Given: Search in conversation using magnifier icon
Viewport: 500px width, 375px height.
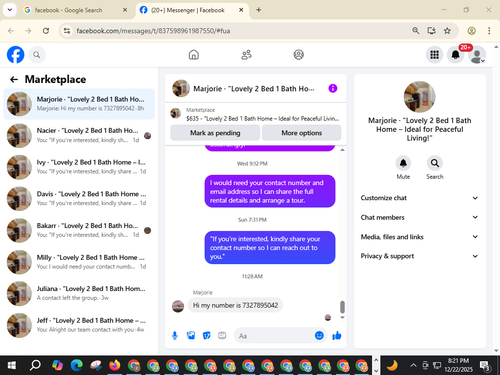Looking at the screenshot, I should pos(435,163).
